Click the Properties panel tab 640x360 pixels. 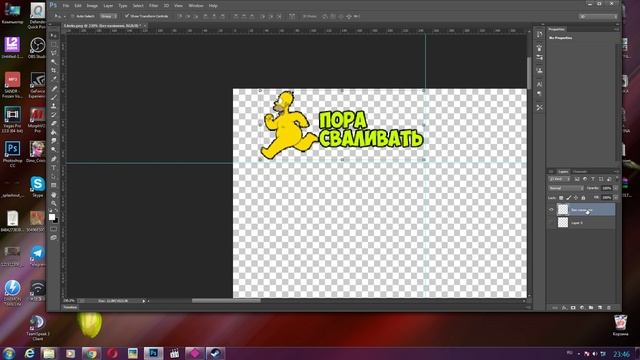pos(557,29)
